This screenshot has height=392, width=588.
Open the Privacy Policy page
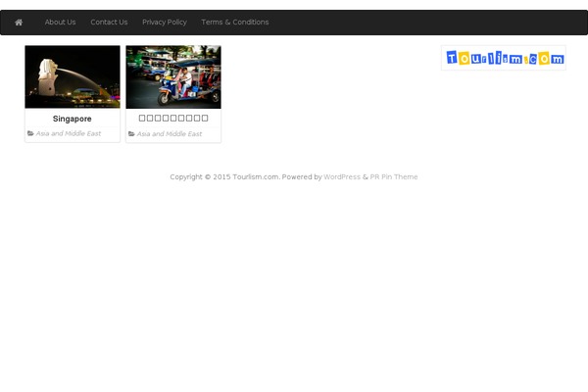tap(165, 23)
